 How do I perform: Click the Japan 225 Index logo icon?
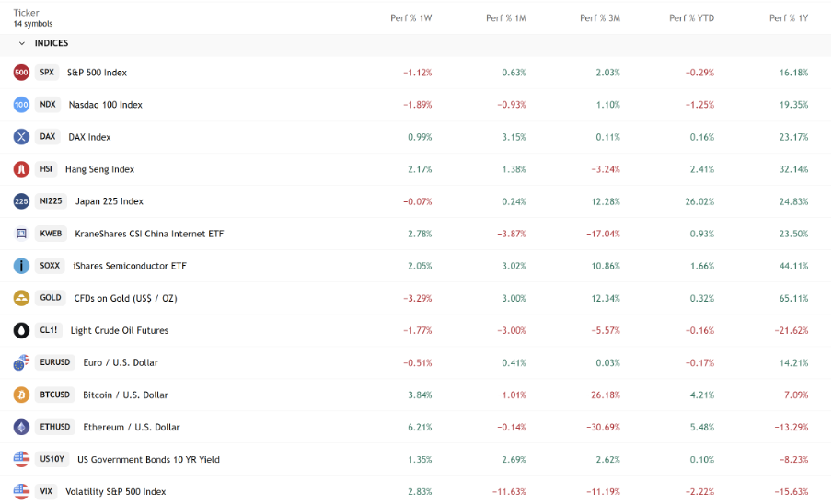click(x=21, y=201)
